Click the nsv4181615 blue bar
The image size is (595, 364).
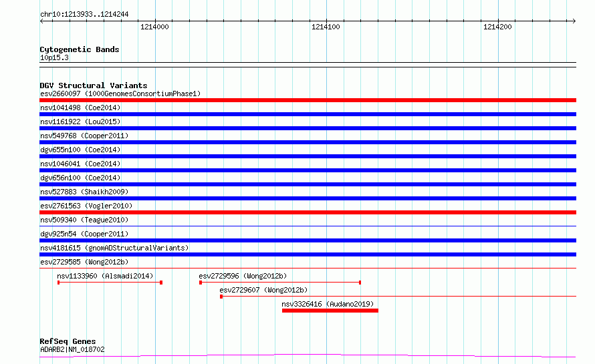(x=308, y=254)
